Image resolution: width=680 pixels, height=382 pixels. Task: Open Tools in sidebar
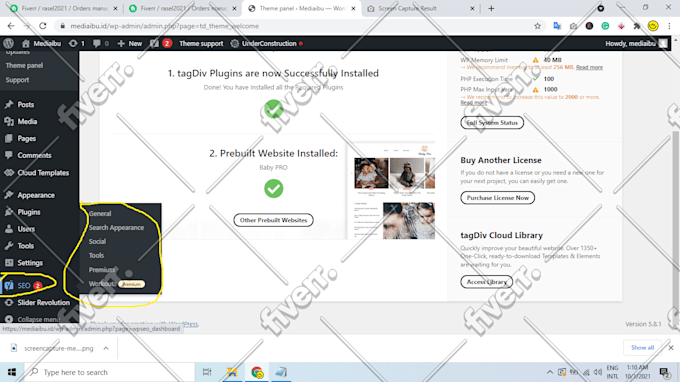26,246
